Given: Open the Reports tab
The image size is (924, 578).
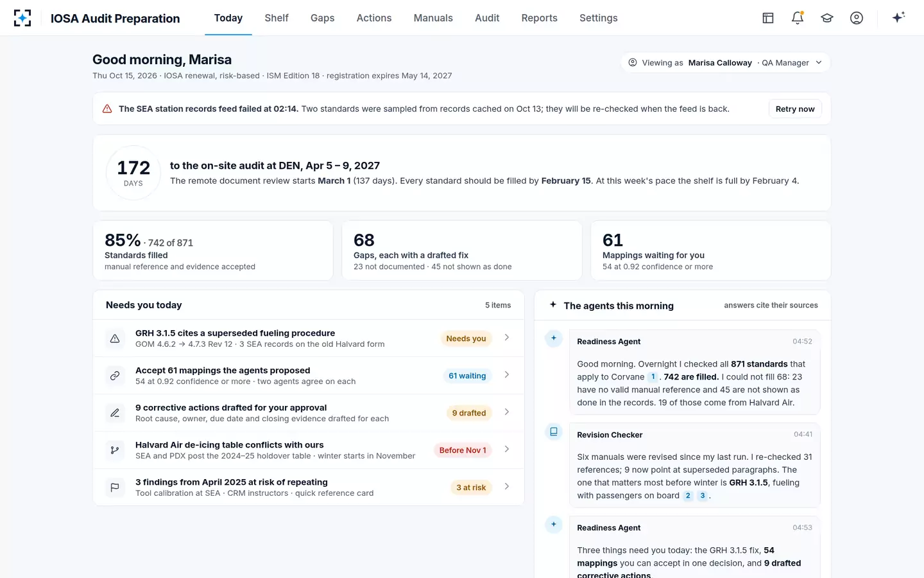Looking at the screenshot, I should (539, 18).
